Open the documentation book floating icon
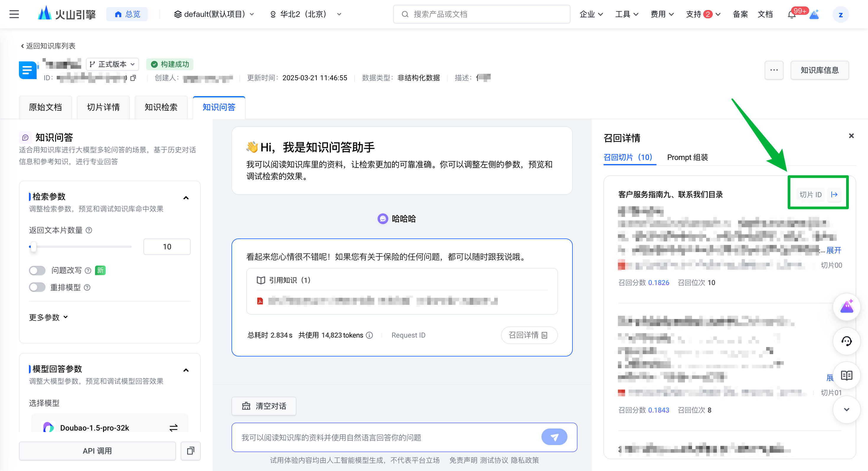The height and width of the screenshot is (471, 868). pos(846,375)
